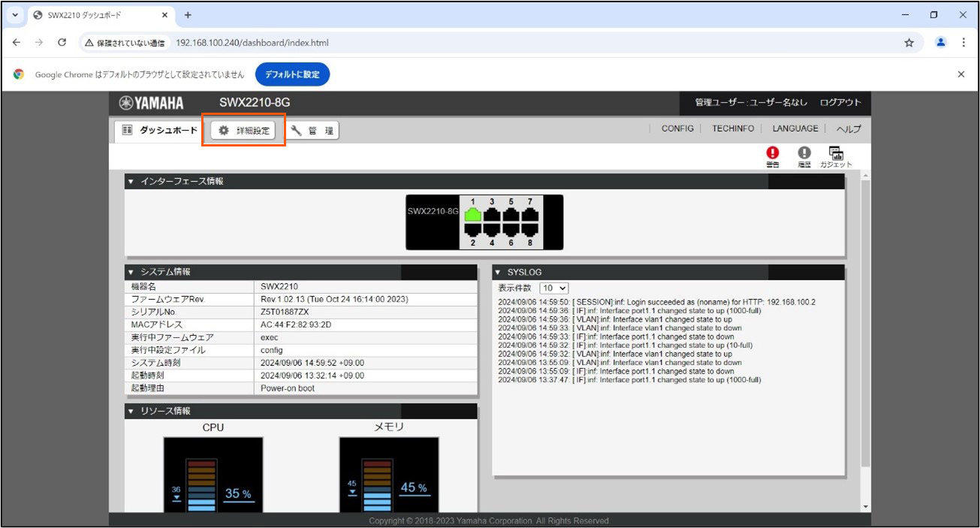This screenshot has width=980, height=528.
Task: Click the ログアウト link
Action: (840, 103)
